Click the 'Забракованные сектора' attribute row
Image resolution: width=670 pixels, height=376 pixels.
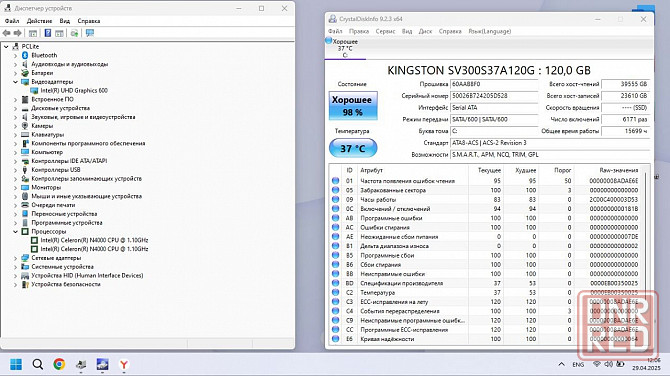point(485,190)
